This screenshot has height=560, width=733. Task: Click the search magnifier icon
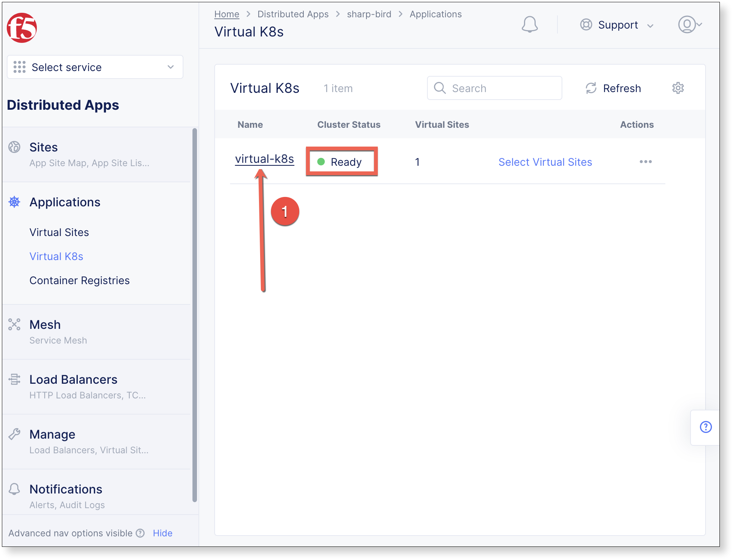coord(439,88)
